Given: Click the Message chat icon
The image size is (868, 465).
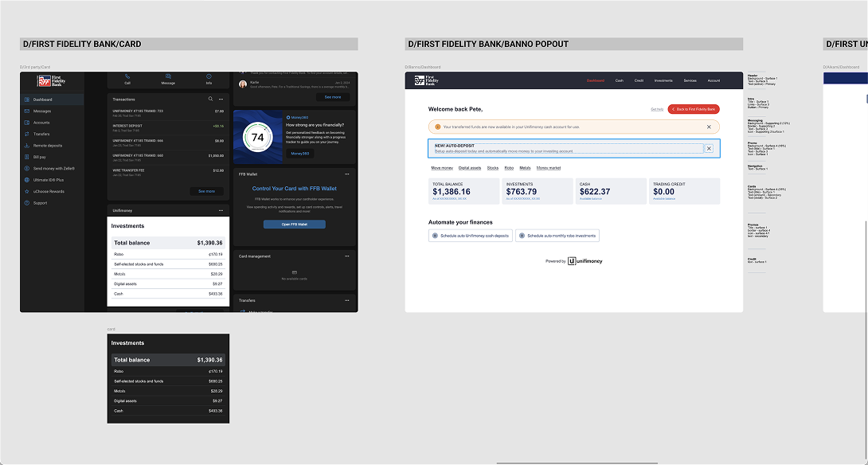Looking at the screenshot, I should coord(168,76).
